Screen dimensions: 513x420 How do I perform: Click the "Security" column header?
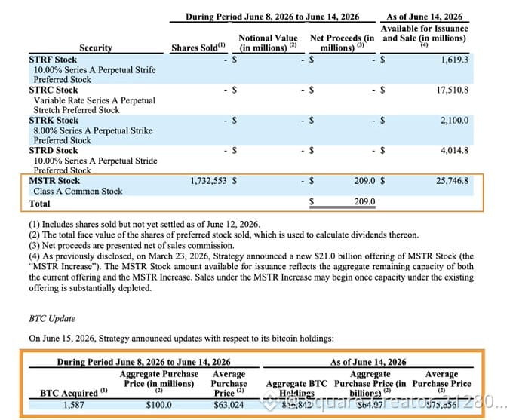coord(96,48)
